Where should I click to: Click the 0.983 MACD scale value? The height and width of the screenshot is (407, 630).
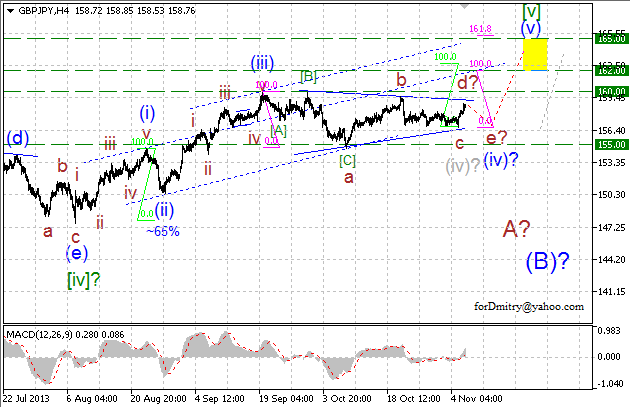pos(609,331)
